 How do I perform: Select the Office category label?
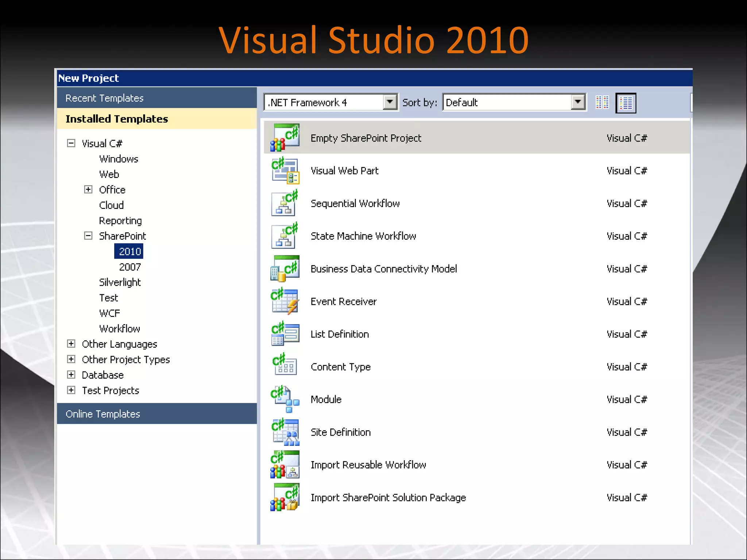tap(112, 190)
